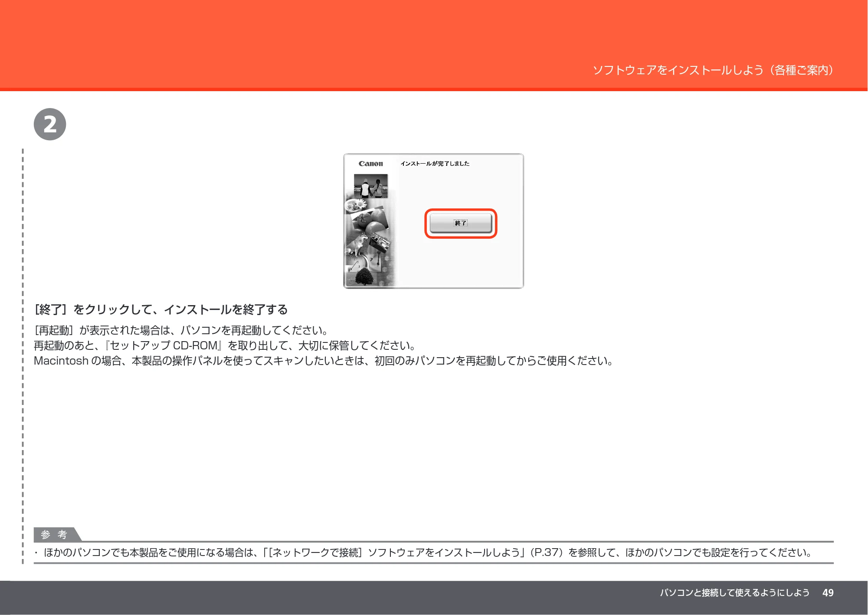Click the tree image in the installer collage

364,276
